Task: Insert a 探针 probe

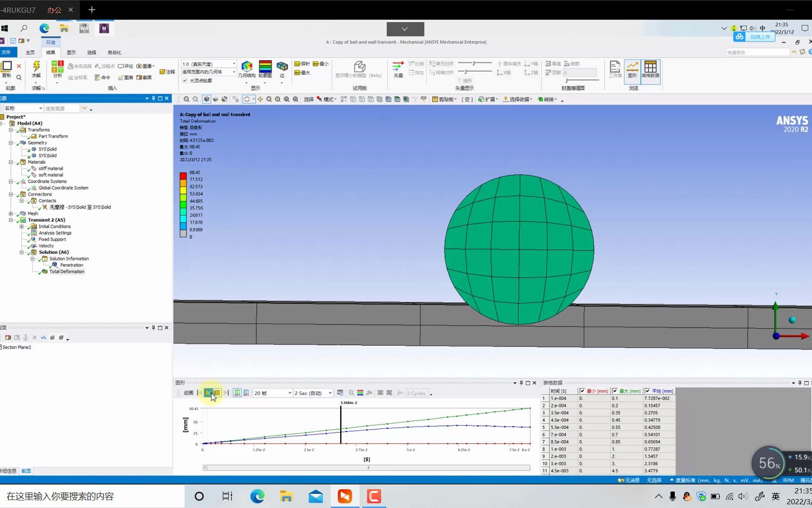Action: pos(302,64)
